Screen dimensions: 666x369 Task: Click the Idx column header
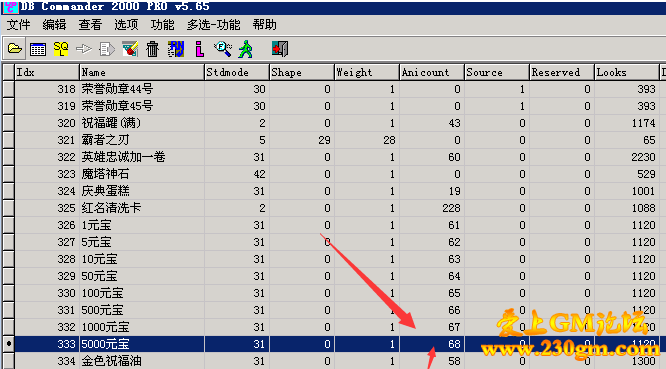(x=47, y=72)
